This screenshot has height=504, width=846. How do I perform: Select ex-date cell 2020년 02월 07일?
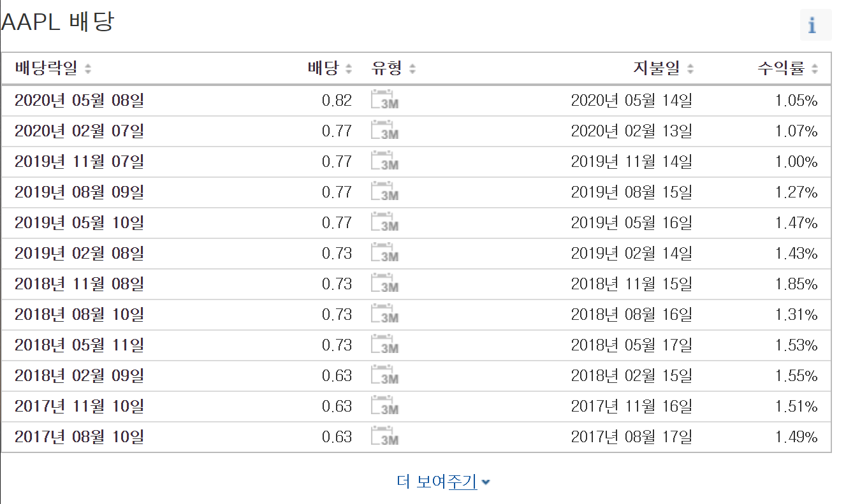click(80, 131)
